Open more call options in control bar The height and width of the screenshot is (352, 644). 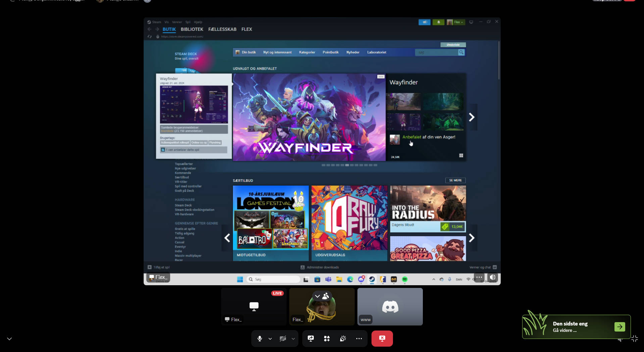(x=359, y=339)
